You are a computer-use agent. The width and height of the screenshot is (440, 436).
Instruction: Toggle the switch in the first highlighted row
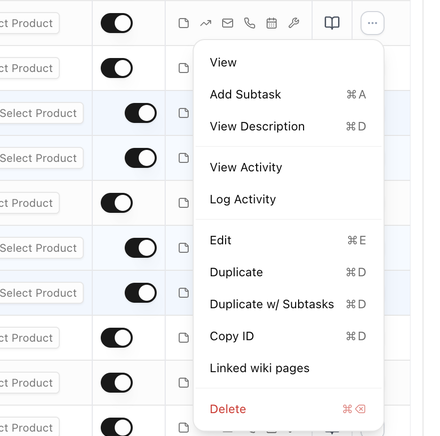[141, 113]
